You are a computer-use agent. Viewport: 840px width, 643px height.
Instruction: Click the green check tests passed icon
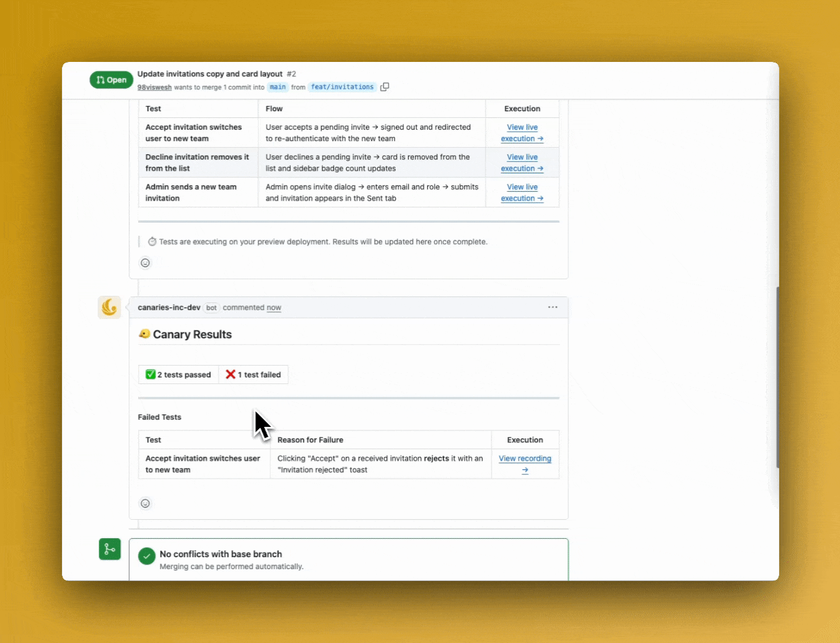coord(151,374)
